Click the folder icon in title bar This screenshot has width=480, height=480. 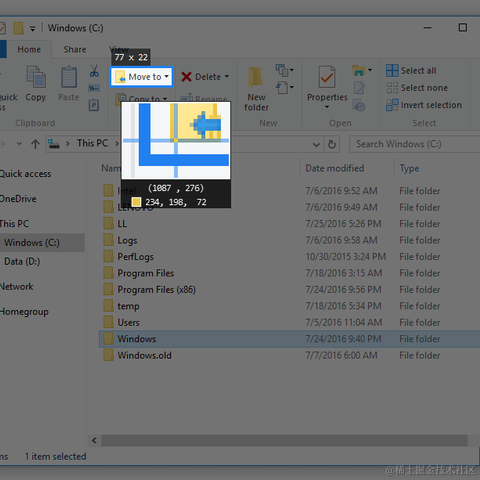[x=18, y=28]
